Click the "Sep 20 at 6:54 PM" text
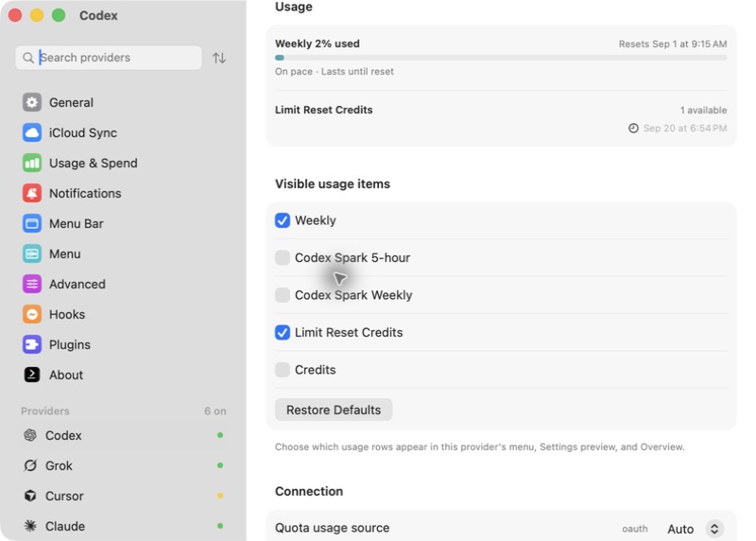 (x=684, y=129)
